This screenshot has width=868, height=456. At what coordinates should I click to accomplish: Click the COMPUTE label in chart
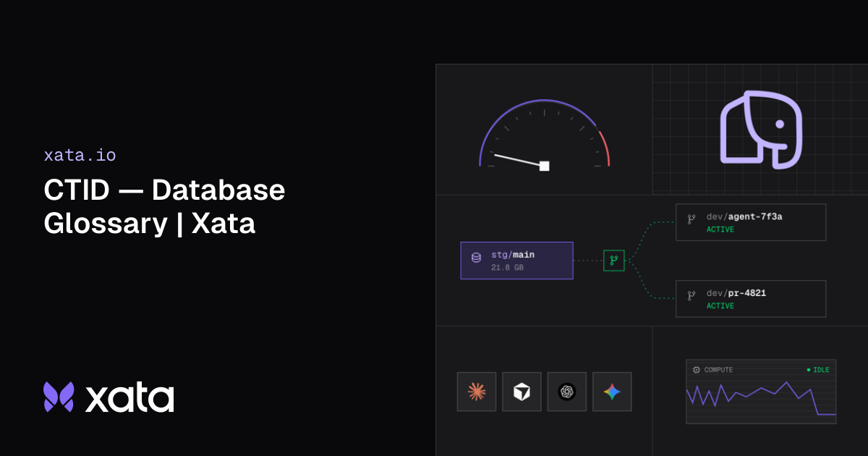point(718,370)
